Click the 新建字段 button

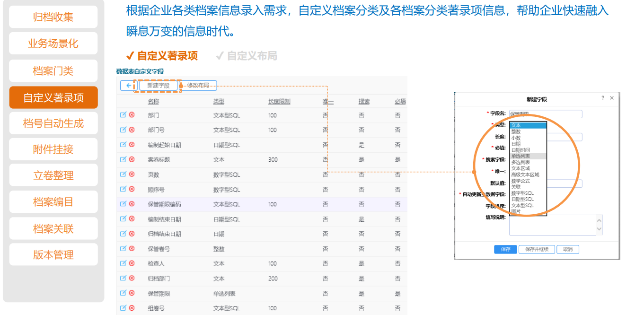pos(158,86)
